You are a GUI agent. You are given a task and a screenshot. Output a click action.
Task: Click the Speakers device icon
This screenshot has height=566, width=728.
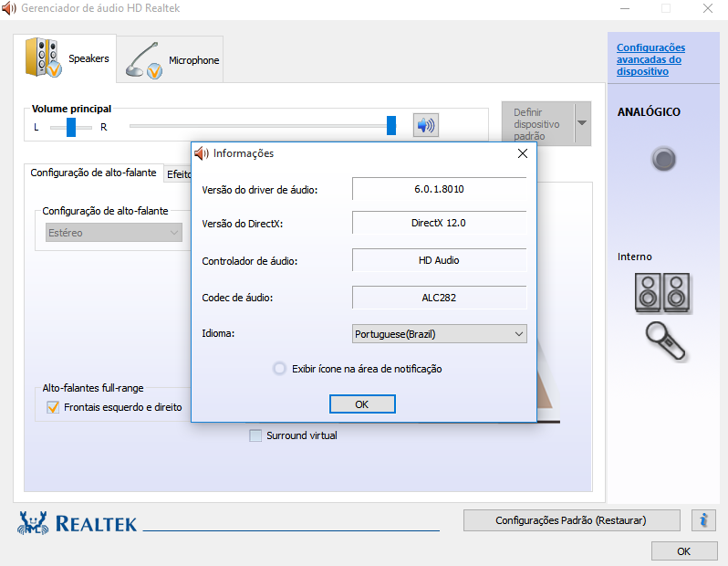pos(43,58)
